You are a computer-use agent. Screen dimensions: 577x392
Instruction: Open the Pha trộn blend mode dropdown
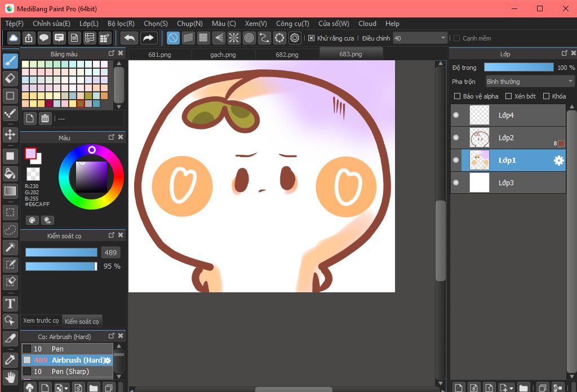coord(529,82)
